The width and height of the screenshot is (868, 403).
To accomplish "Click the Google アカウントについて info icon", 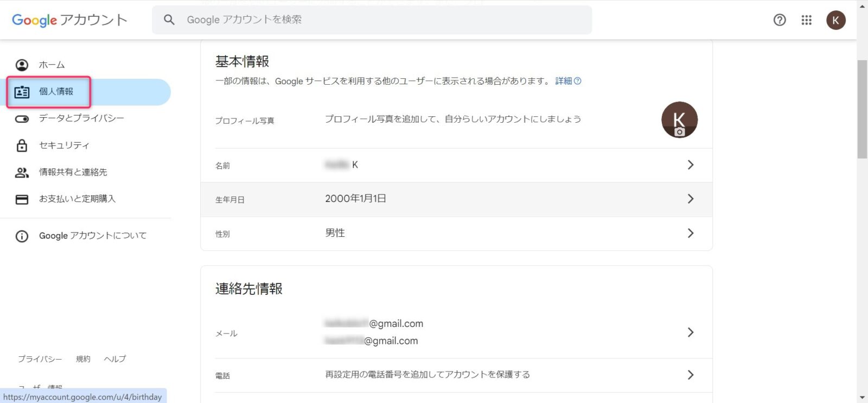I will tap(22, 236).
